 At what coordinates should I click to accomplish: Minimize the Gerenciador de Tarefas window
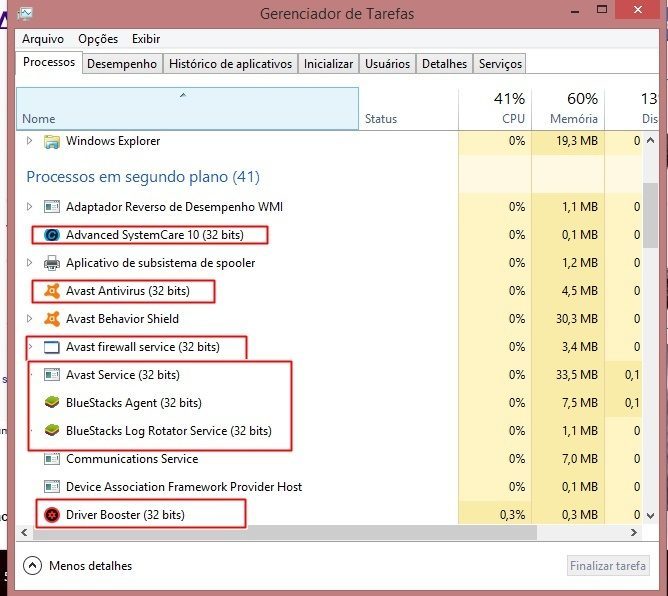(575, 10)
